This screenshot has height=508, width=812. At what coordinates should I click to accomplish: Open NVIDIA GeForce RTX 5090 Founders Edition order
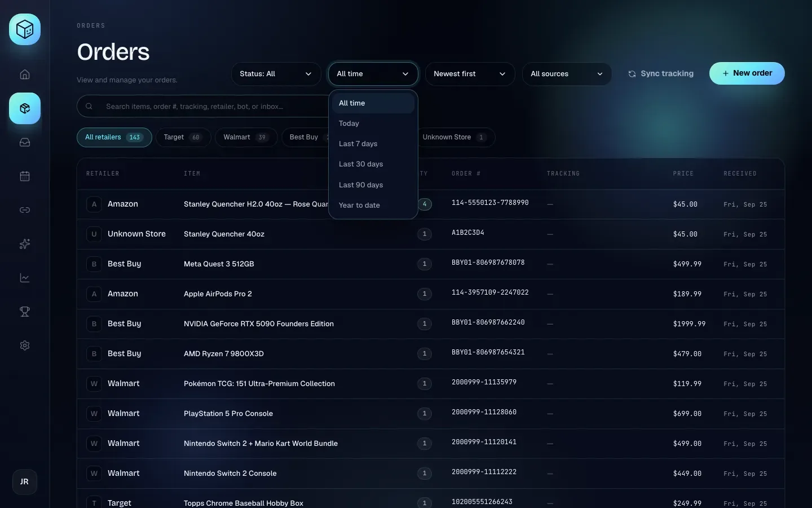tap(259, 324)
